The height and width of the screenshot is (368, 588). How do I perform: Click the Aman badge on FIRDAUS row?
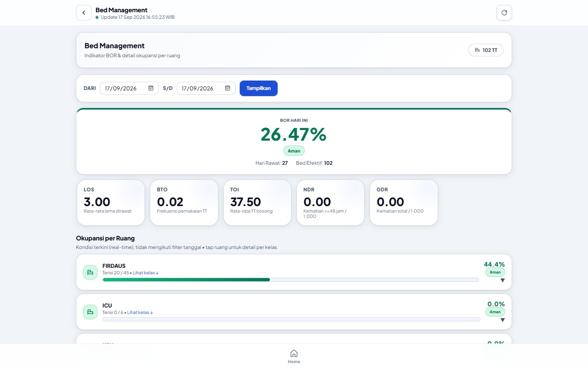coord(495,272)
